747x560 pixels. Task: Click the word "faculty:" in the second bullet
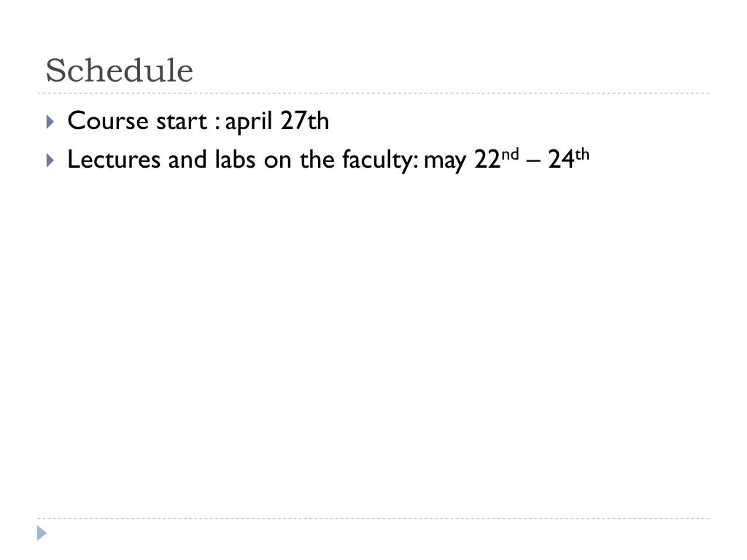pos(380,160)
